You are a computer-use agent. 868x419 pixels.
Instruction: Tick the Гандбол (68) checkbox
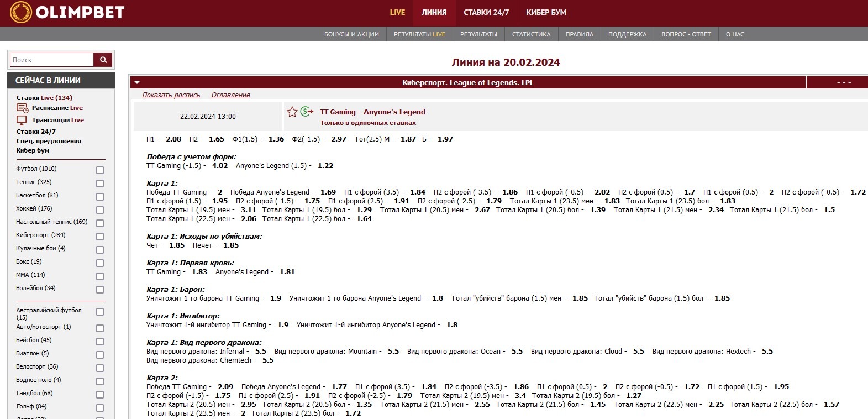click(x=100, y=395)
